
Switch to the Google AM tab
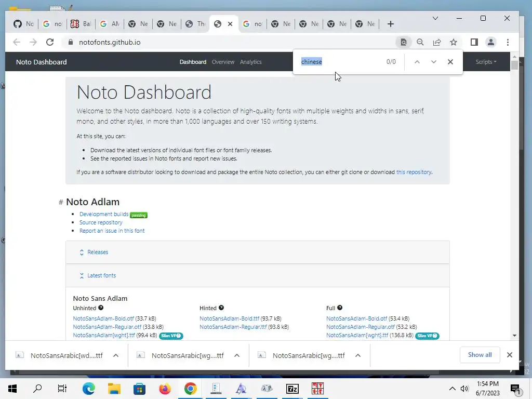pyautogui.click(x=109, y=24)
